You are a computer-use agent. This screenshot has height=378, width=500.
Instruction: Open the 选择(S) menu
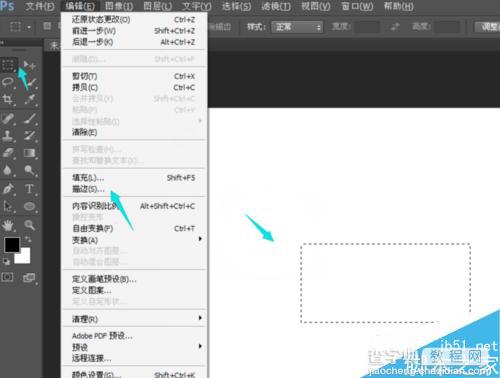(x=236, y=6)
